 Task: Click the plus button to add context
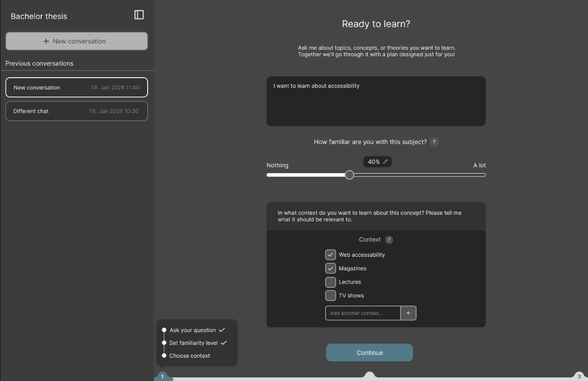408,313
